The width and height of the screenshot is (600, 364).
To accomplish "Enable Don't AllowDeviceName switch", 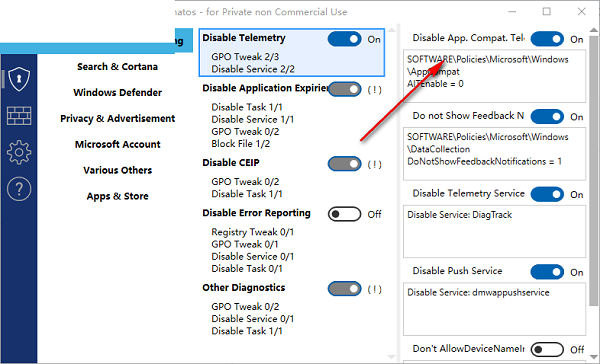I will 547,349.
